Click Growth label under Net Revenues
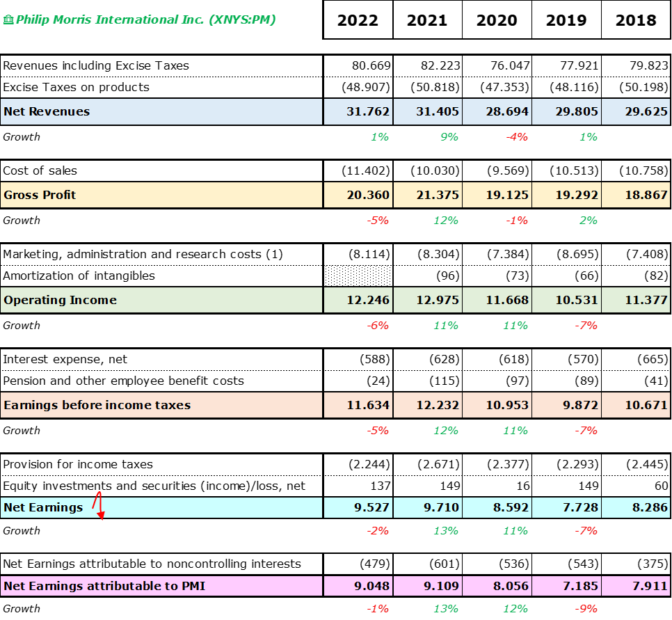 [x=22, y=137]
